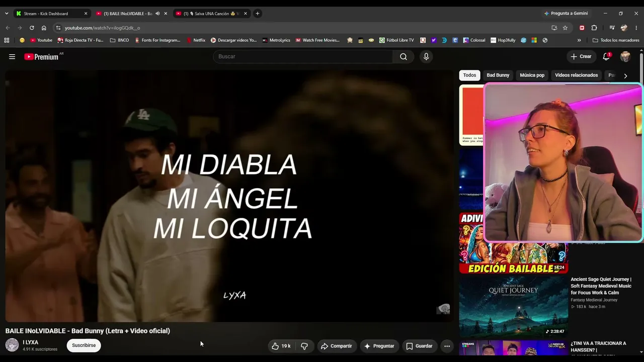Click the search magnifier button
This screenshot has height=362, width=644.
pos(404,57)
